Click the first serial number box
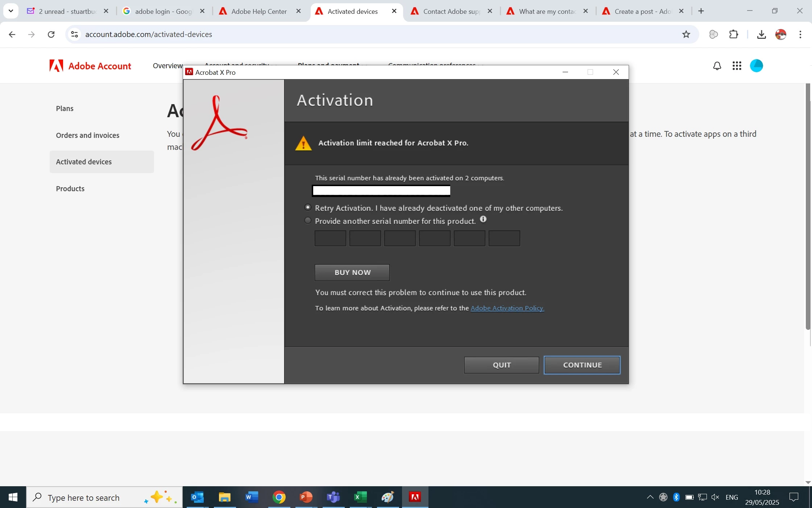 point(330,238)
